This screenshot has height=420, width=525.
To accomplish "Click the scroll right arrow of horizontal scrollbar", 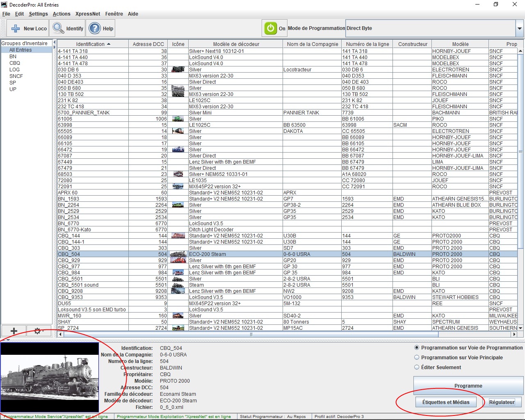I will (x=514, y=334).
